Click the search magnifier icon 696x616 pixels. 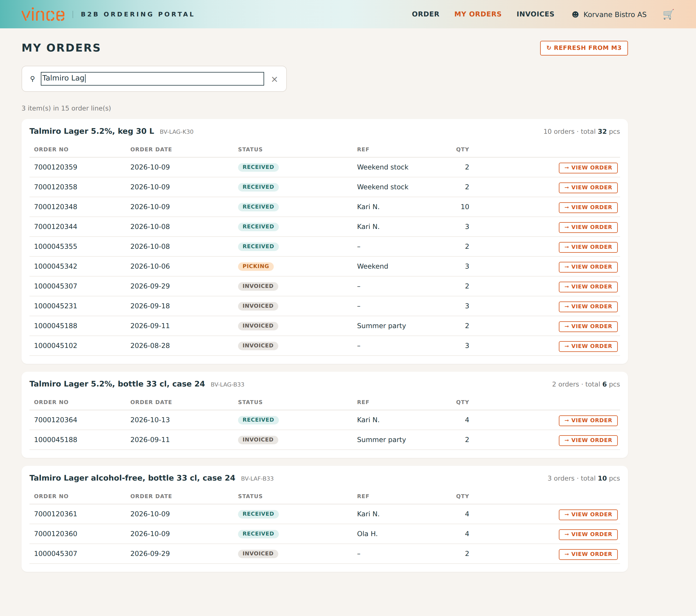coord(32,79)
